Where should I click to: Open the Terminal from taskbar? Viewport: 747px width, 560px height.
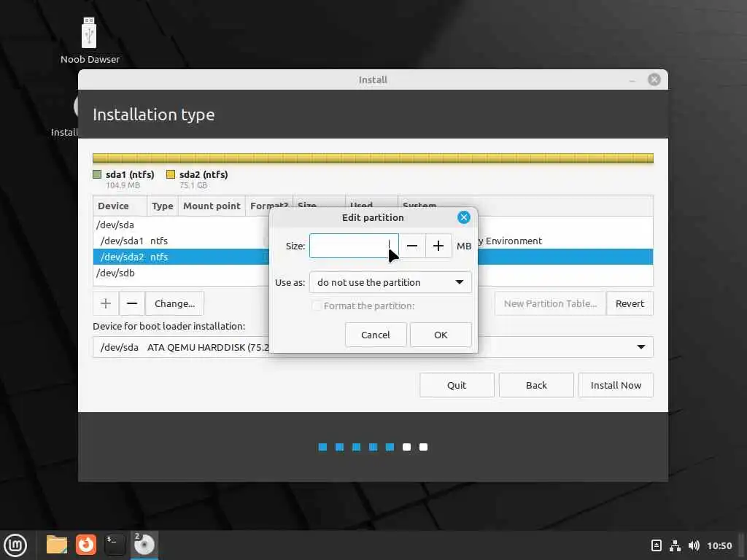tap(115, 545)
